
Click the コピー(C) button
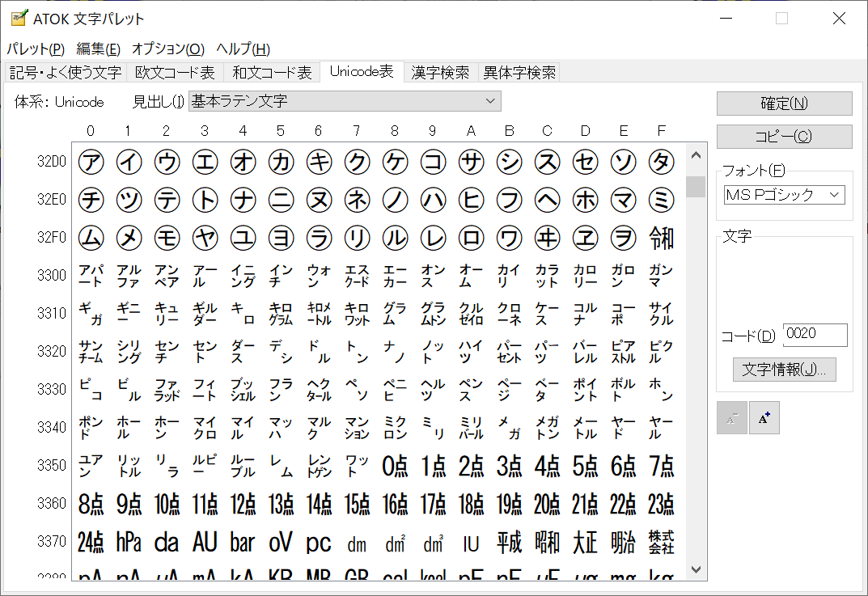(784, 137)
